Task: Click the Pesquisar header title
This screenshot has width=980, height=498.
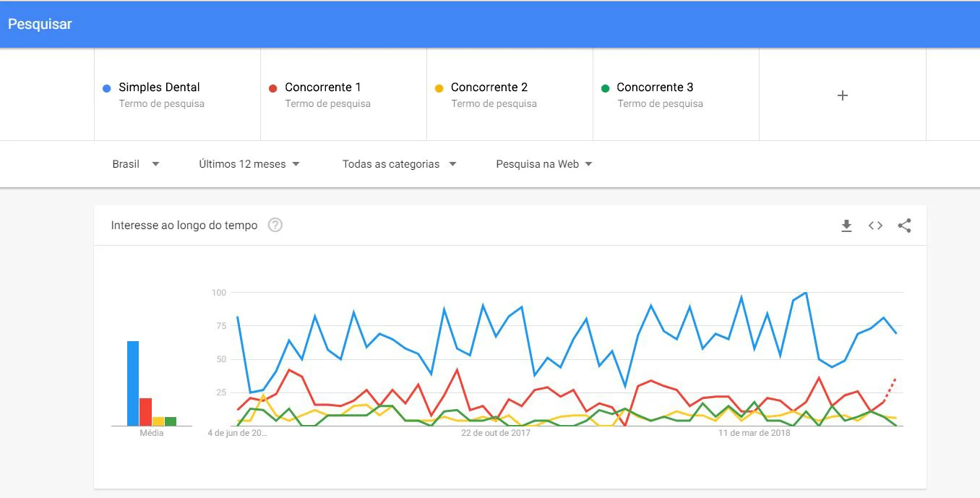Action: [x=40, y=24]
